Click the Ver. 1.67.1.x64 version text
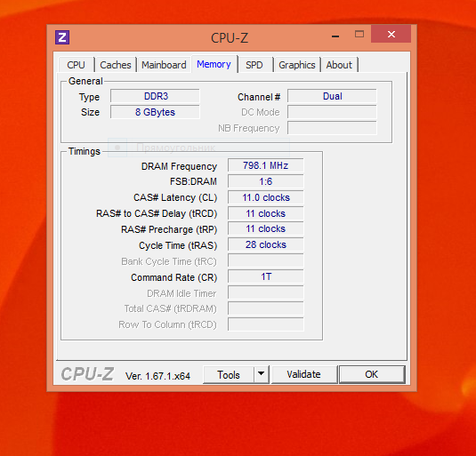 click(157, 376)
